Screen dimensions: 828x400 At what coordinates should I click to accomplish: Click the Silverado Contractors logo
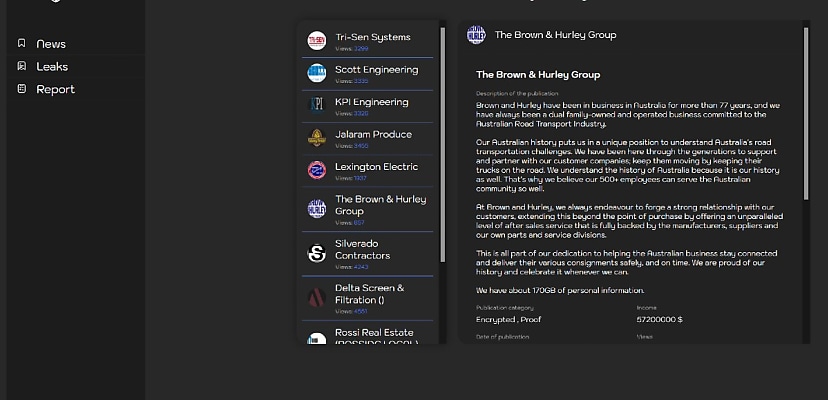coord(317,253)
